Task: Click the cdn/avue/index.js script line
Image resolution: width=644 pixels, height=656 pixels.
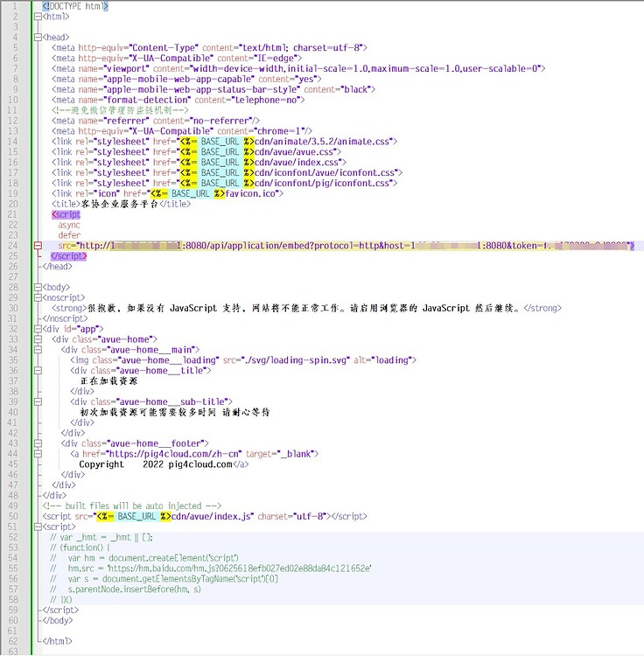Action: (205, 517)
